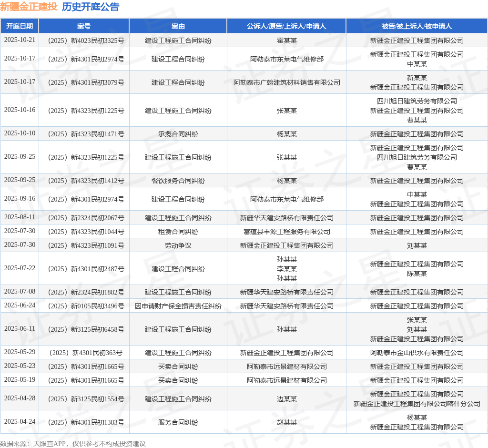The image size is (488, 448).
Task: Click case cause 因申请财产保全损害责任纠纷
Action: 178,306
